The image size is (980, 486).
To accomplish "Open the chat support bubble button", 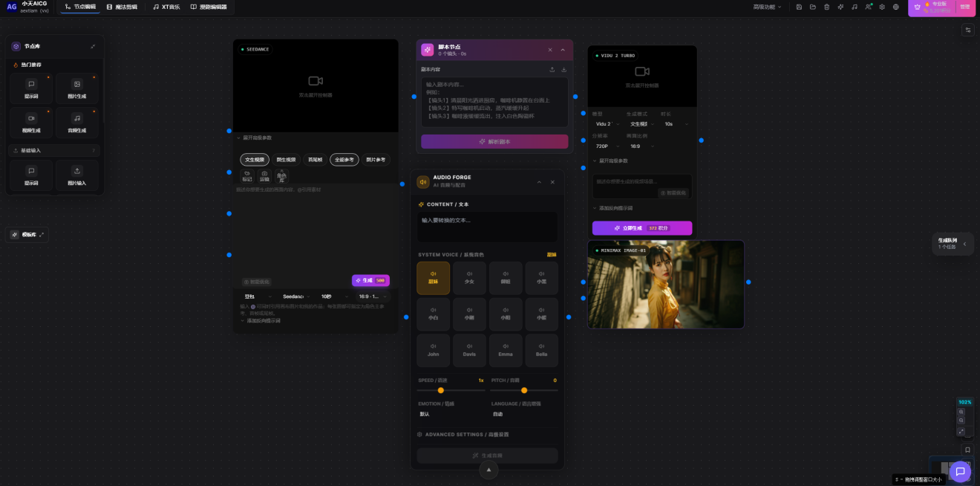I will pos(960,471).
